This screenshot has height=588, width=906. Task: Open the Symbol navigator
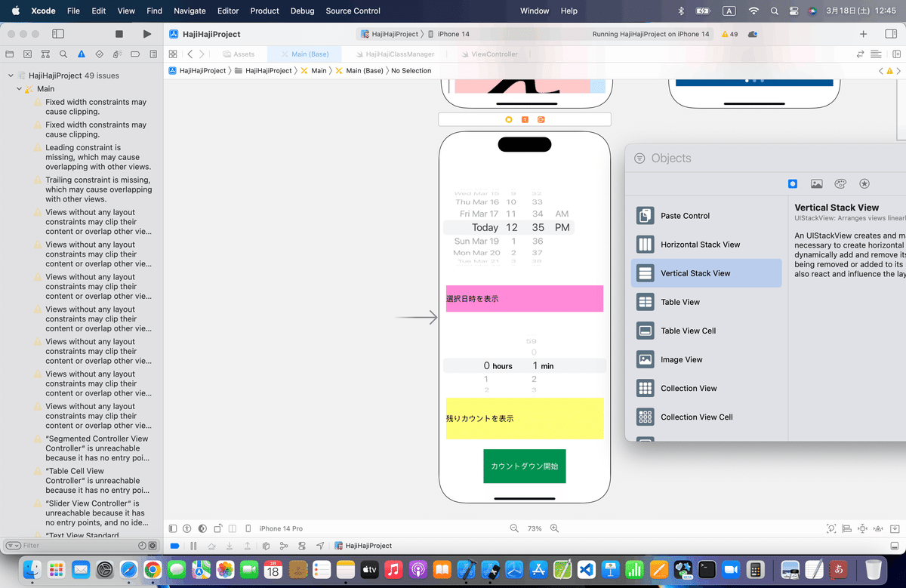[46, 54]
